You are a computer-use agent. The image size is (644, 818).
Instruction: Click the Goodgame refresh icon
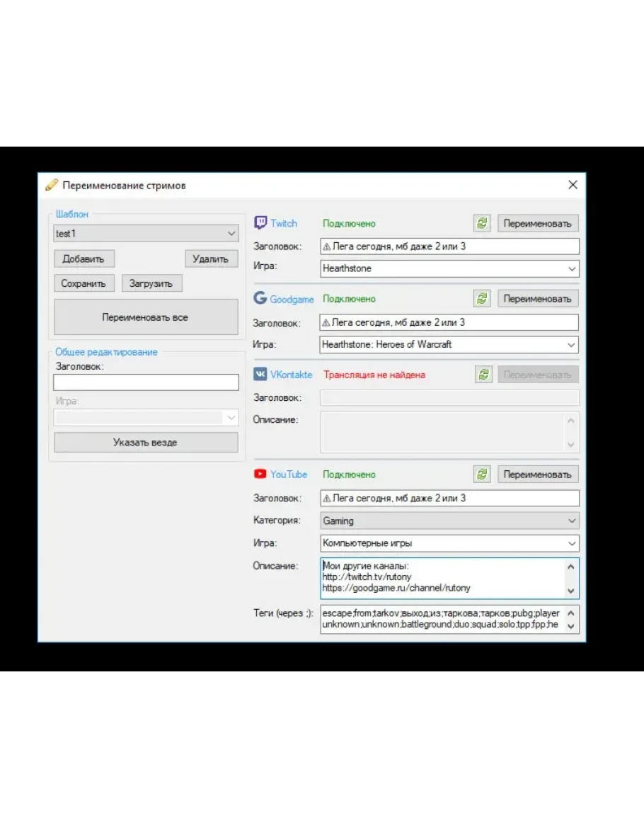coord(482,299)
